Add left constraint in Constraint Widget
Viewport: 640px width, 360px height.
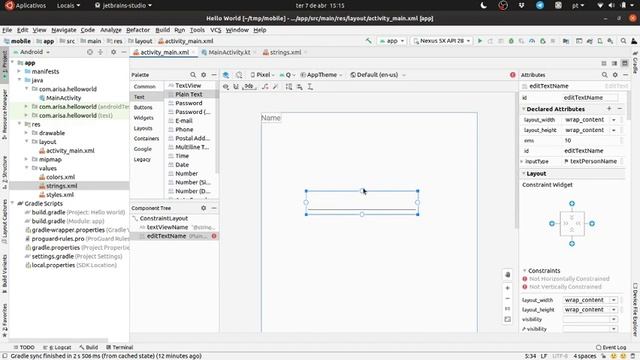(x=552, y=224)
